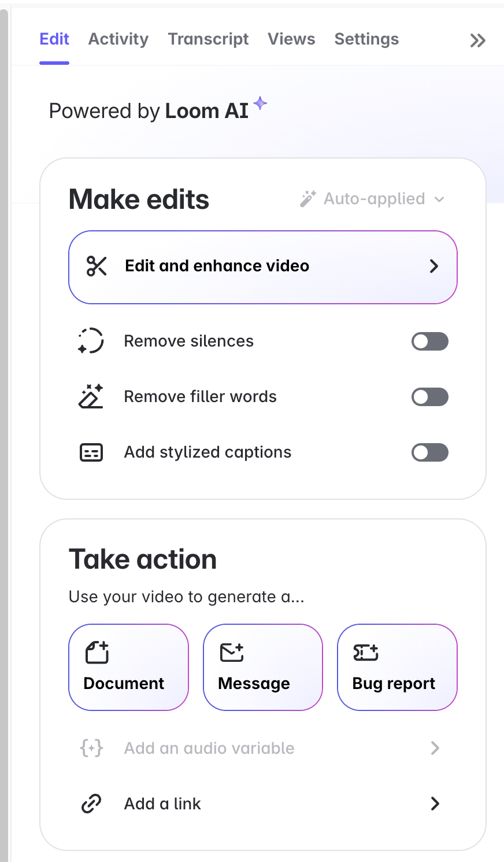The width and height of the screenshot is (504, 862).
Task: Open the Auto-applied dropdown
Action: tap(372, 199)
